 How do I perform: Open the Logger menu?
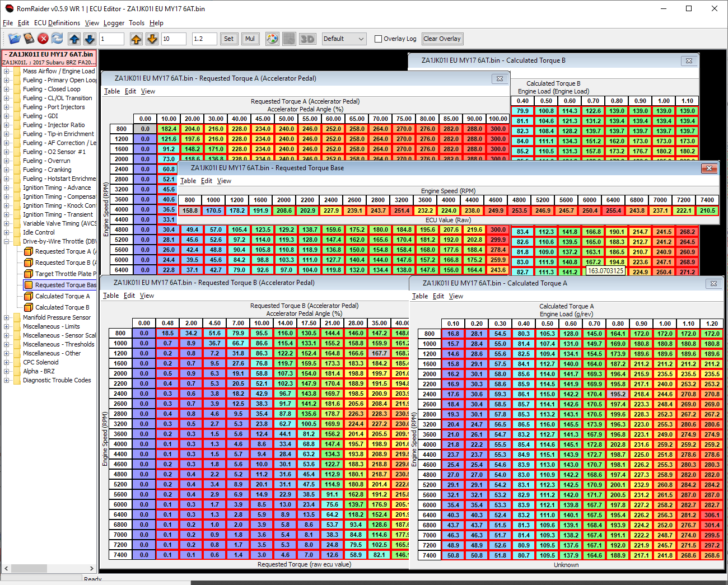[x=114, y=23]
